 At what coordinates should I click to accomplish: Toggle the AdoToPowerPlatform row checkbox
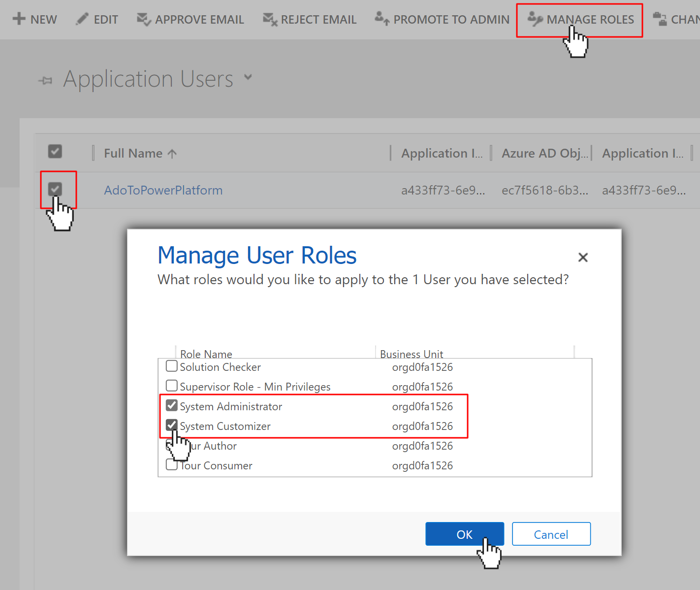(55, 189)
